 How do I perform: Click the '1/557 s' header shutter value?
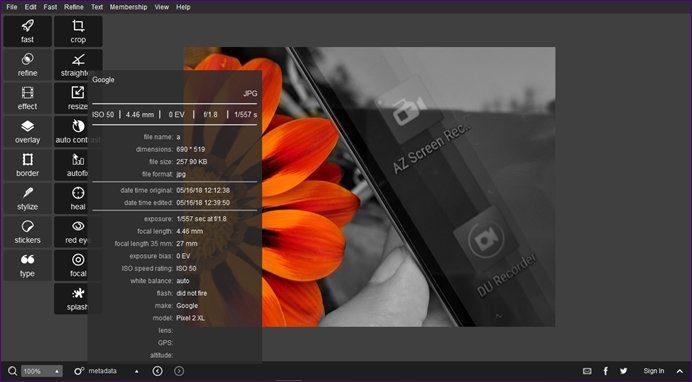(x=246, y=115)
